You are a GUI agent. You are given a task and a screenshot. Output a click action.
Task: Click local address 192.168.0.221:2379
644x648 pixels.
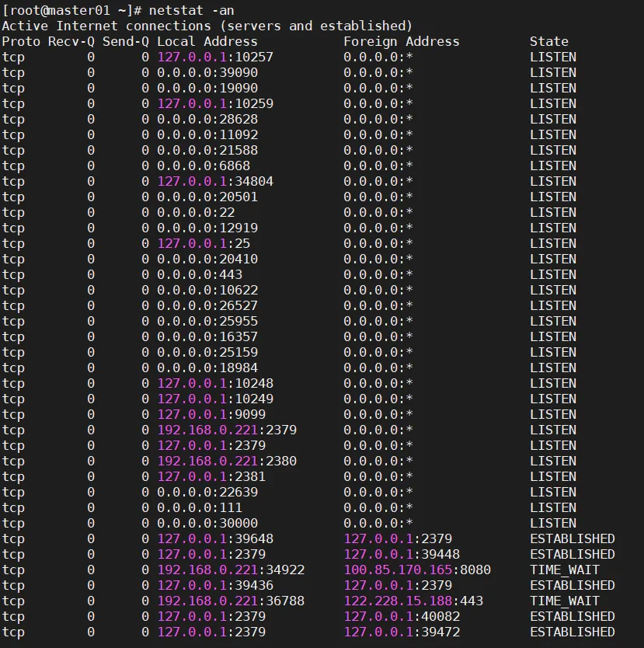coord(227,430)
